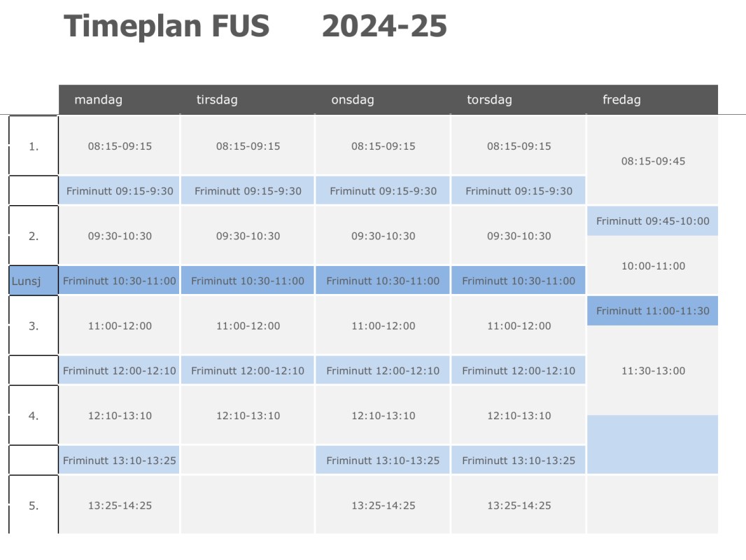746x560 pixels.
Task: Click the fredag column header
Action: pos(652,99)
